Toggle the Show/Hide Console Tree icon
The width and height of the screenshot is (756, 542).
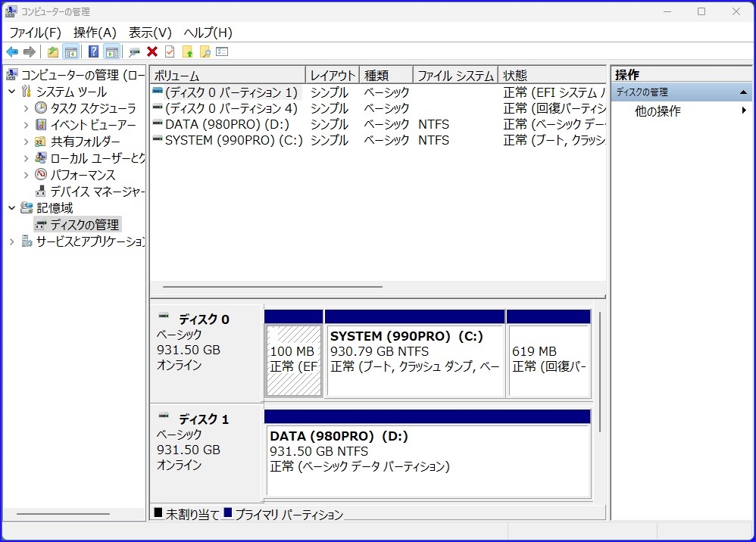[71, 51]
